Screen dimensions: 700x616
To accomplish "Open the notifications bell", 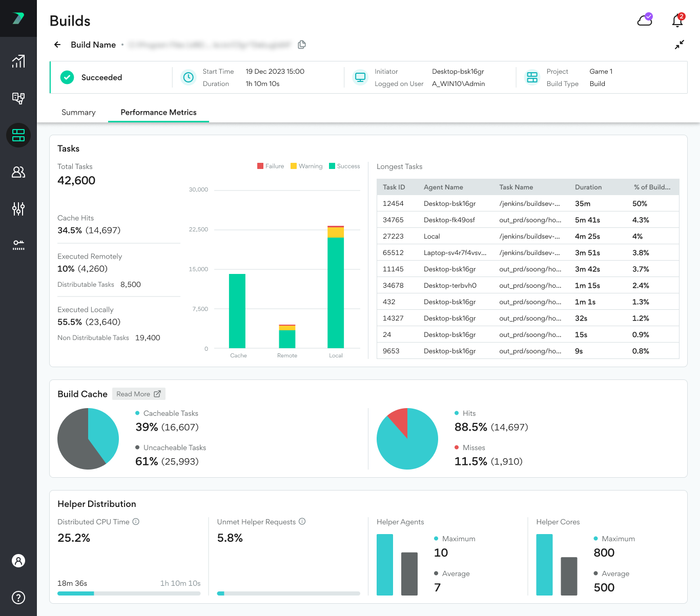I will point(677,20).
